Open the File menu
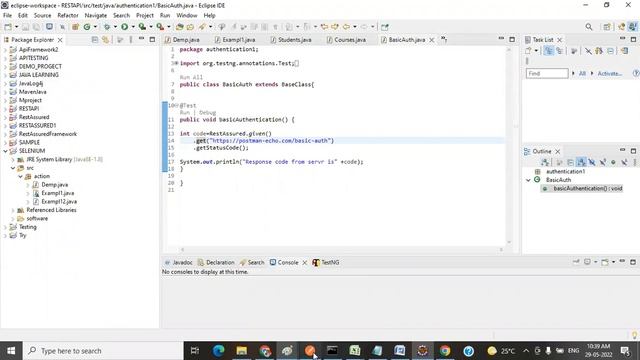Screen dimensions: 640x360 (x=7, y=15)
